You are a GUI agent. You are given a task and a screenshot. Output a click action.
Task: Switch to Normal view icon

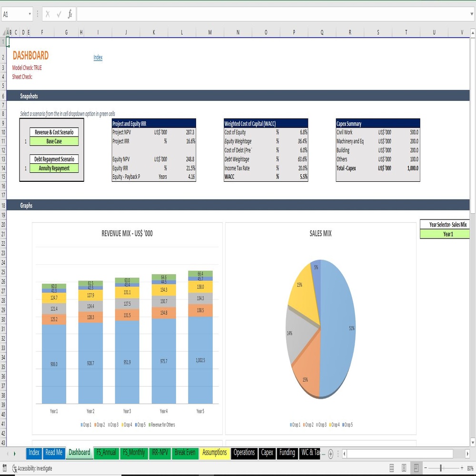pos(392,468)
